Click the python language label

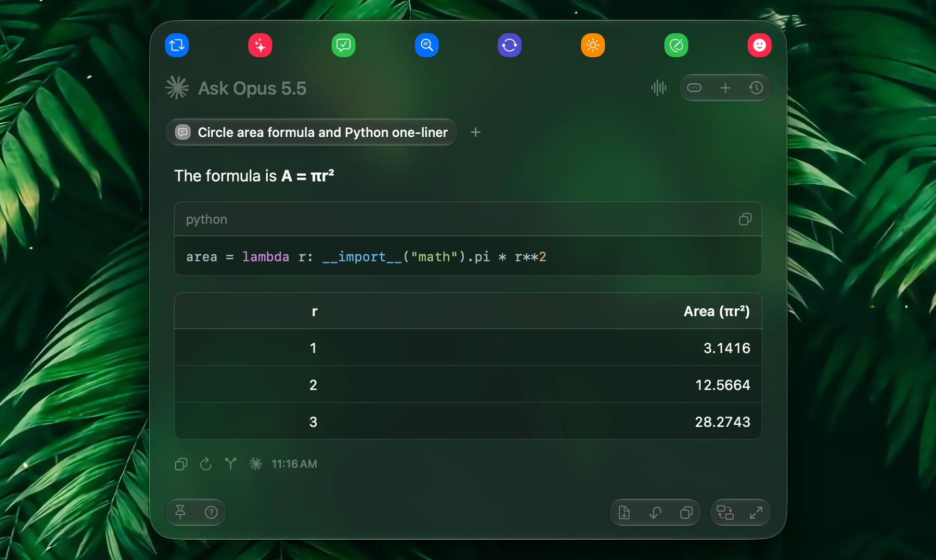pyautogui.click(x=206, y=219)
